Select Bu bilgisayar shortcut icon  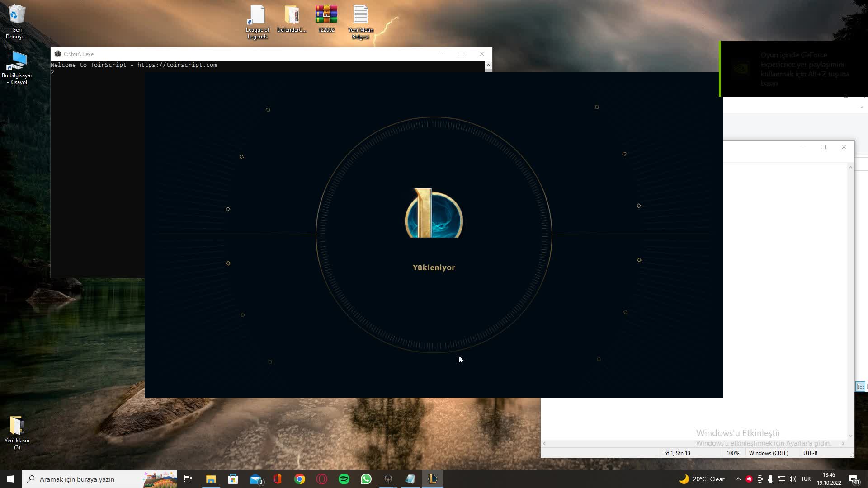pyautogui.click(x=17, y=68)
